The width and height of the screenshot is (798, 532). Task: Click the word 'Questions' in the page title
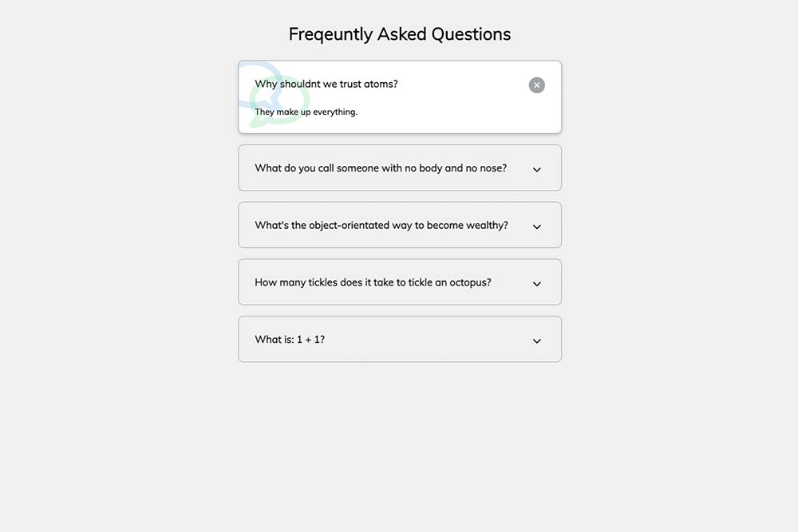(x=471, y=34)
